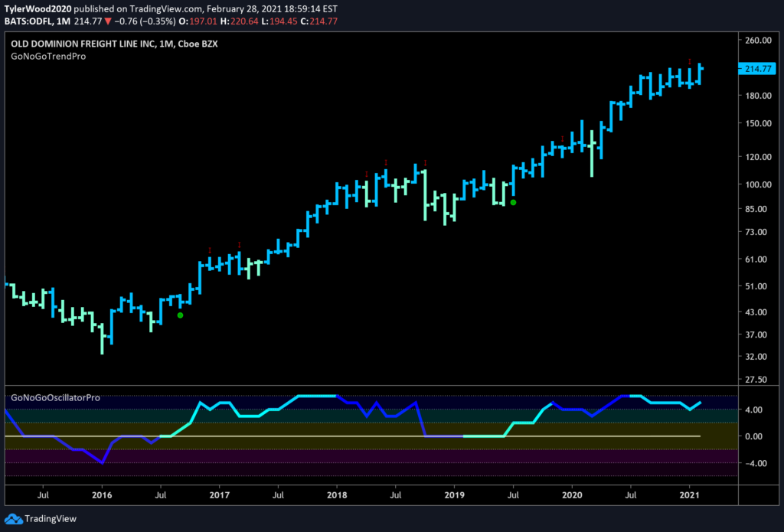784x532 pixels.
Task: Click the green dot signal near July 2019
Action: click(513, 203)
